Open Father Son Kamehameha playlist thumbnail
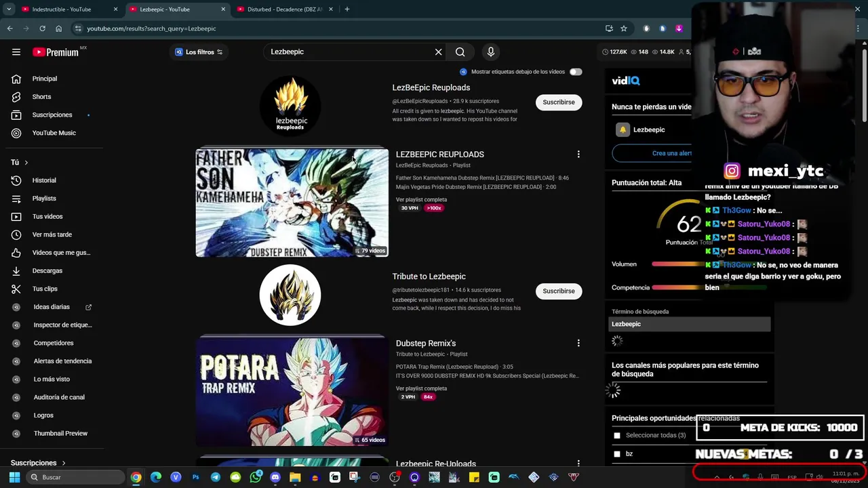 click(292, 203)
